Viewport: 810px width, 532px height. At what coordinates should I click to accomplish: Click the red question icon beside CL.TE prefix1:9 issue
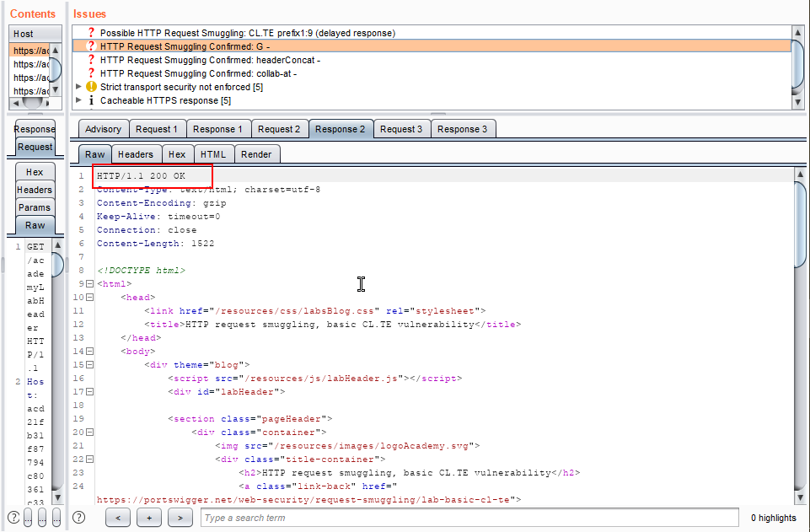91,33
